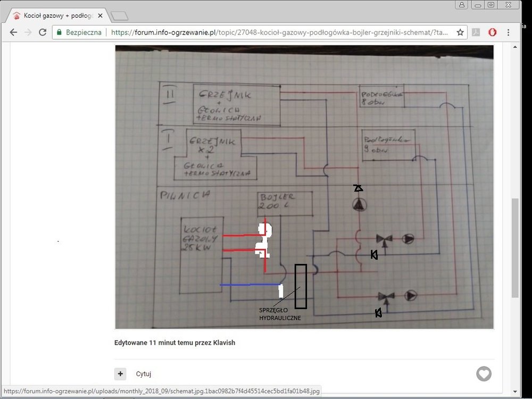Click the red Opera extension icon
532x399 pixels.
(492, 32)
